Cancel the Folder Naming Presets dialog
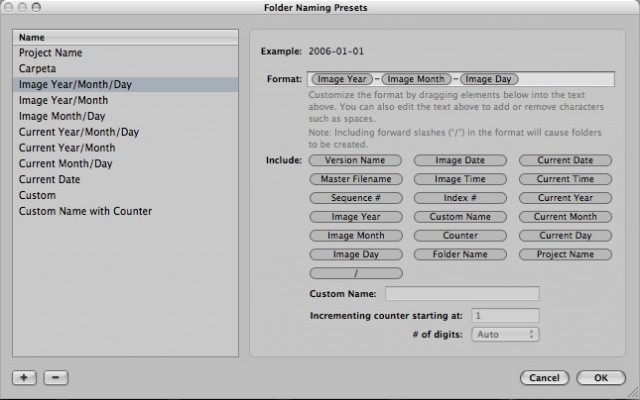The height and width of the screenshot is (400, 640). (544, 378)
